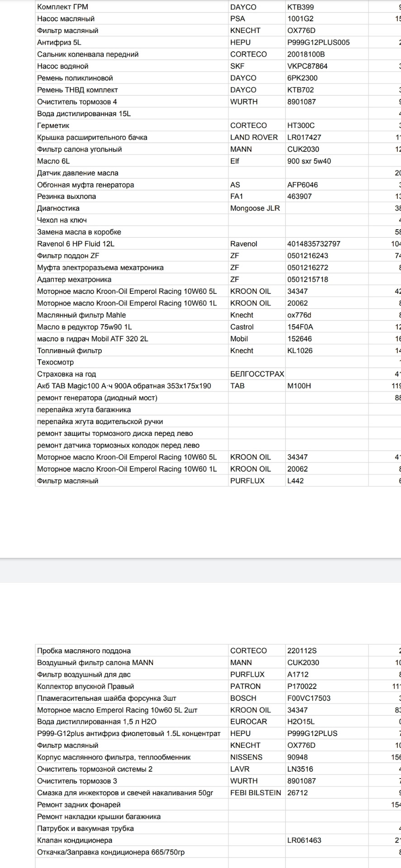
Task: Click 'Чехол на ключ' cell
Action: coord(132,220)
